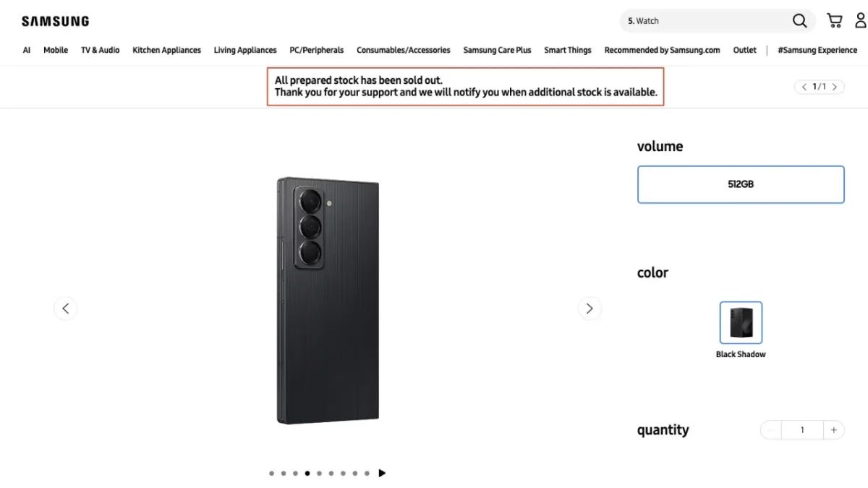Visit the Samsung Care Plus link

click(x=497, y=50)
